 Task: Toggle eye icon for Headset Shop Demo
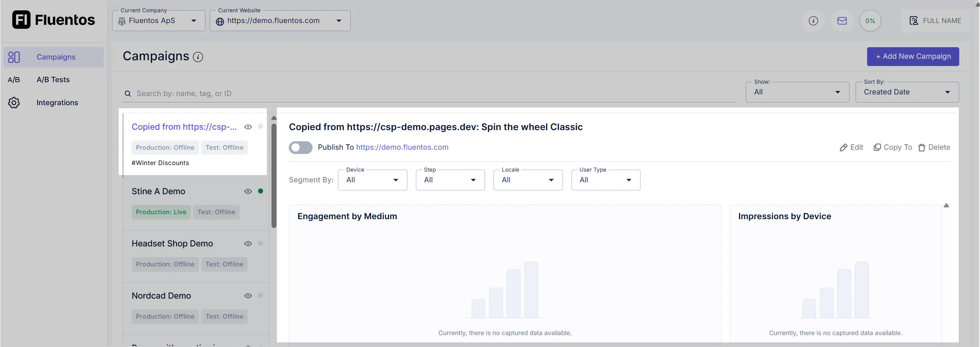pos(248,243)
